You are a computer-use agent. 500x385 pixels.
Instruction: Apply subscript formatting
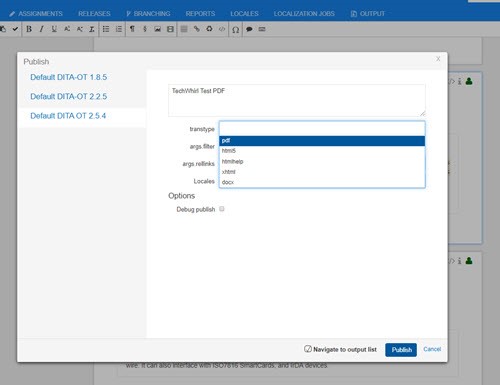[x=79, y=29]
